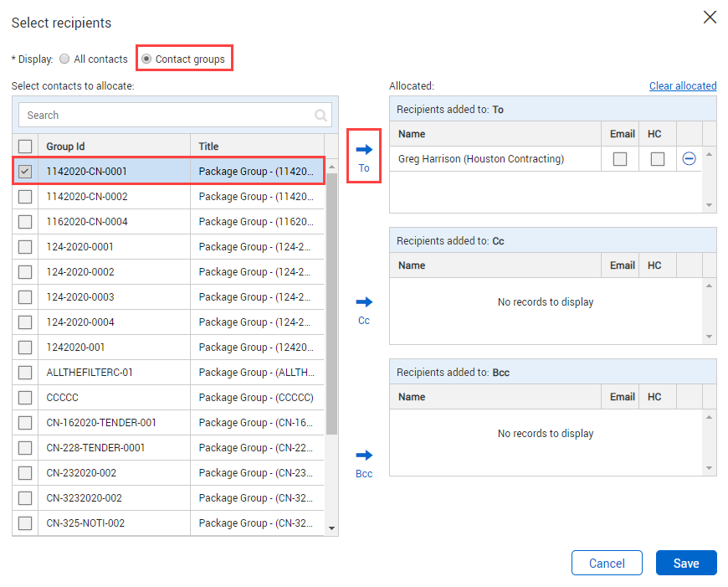Click the group list scrollbar thumb
This screenshot has height=587, width=728.
click(x=331, y=304)
